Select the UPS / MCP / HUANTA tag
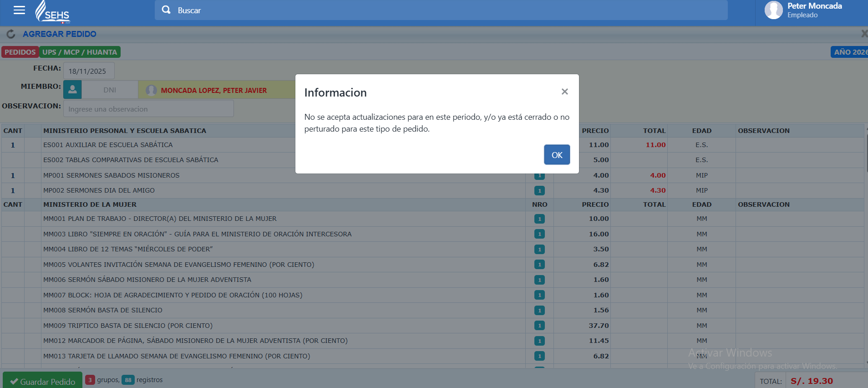Viewport: 868px width, 388px height. pyautogui.click(x=80, y=52)
